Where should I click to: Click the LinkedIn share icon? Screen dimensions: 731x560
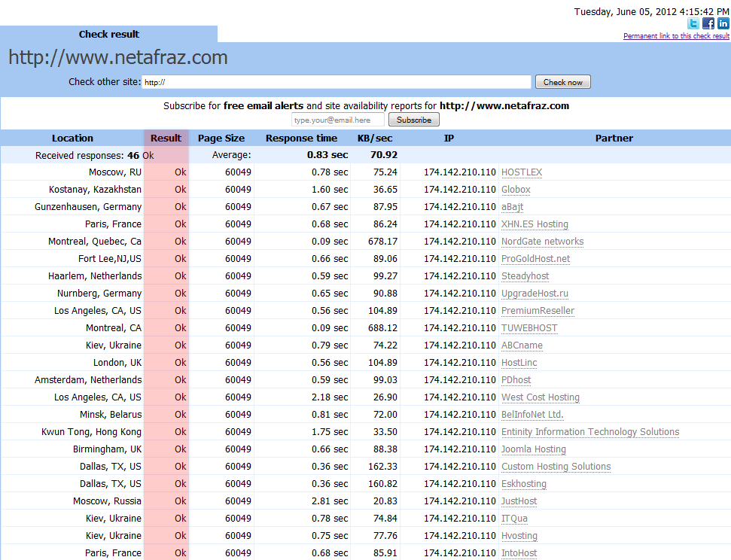click(x=723, y=23)
